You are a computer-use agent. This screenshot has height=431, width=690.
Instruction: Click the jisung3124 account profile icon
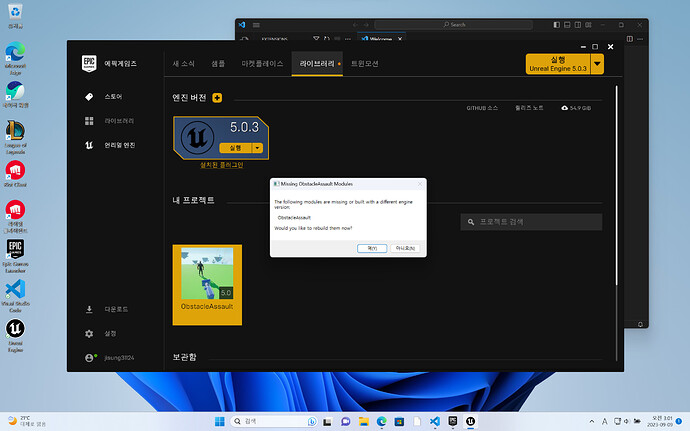click(89, 357)
